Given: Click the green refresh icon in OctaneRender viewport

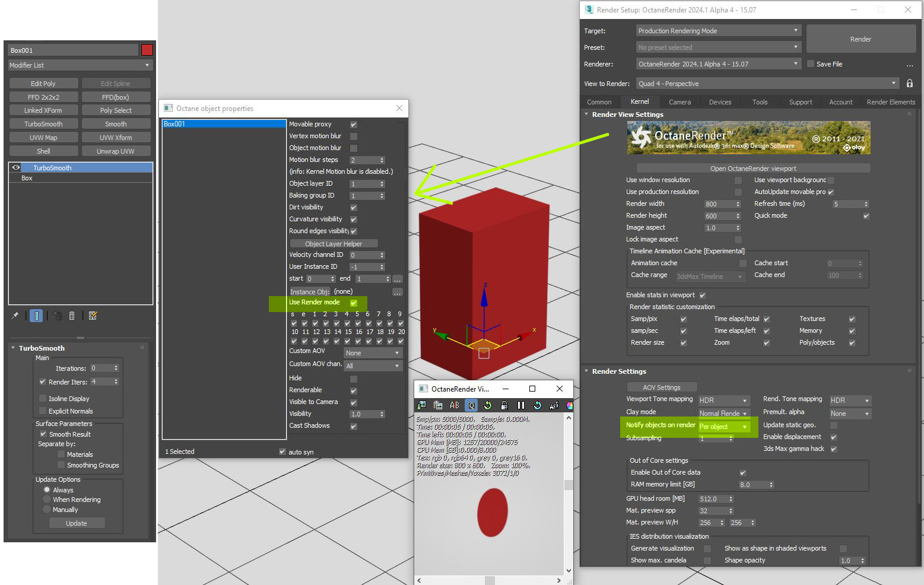Looking at the screenshot, I should tap(488, 405).
